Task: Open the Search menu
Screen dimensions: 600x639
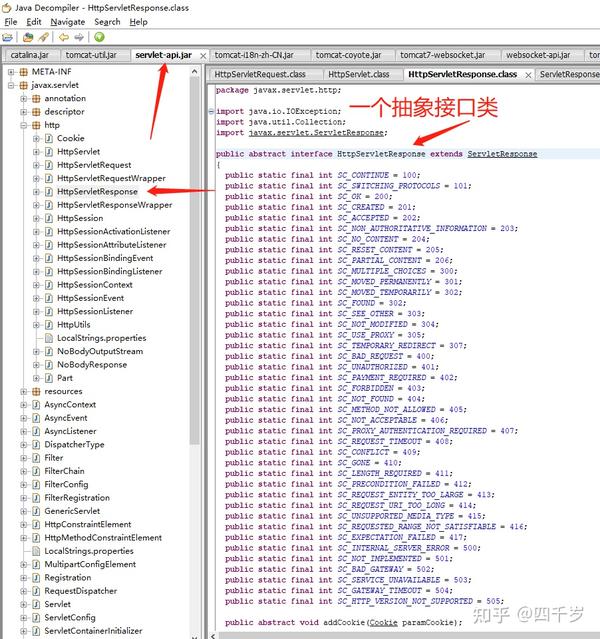Action: pyautogui.click(x=107, y=22)
